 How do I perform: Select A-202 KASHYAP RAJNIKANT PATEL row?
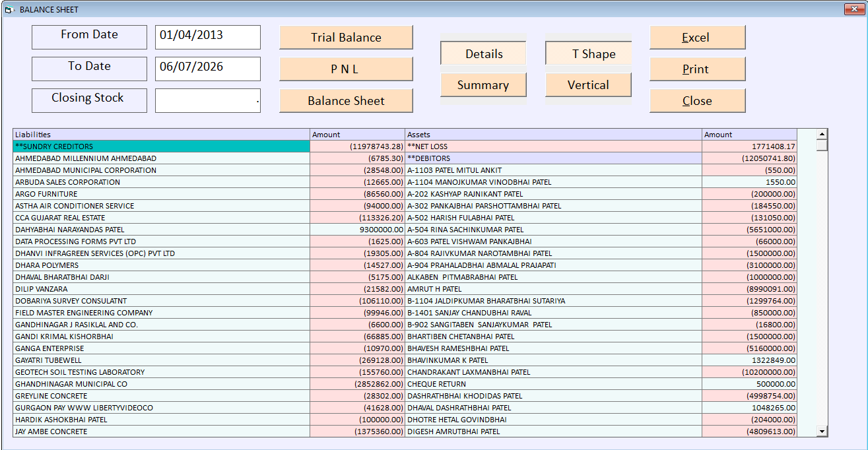(x=553, y=194)
